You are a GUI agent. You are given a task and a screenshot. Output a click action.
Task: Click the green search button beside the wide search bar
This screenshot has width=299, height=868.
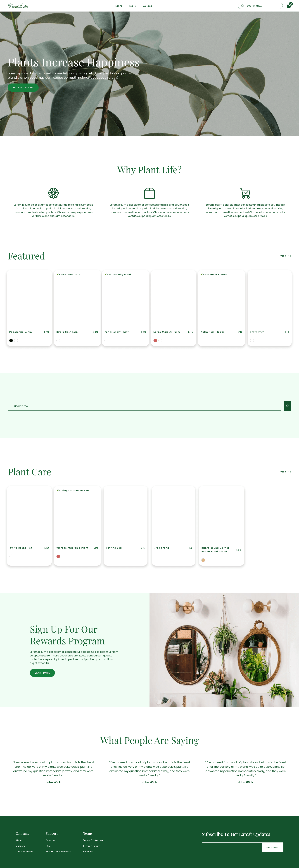tap(287, 406)
